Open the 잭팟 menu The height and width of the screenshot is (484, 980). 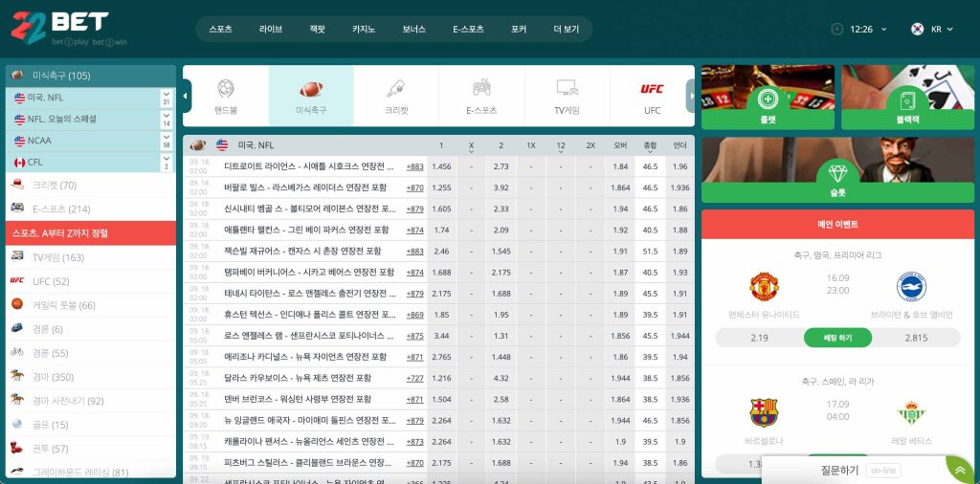click(x=318, y=29)
